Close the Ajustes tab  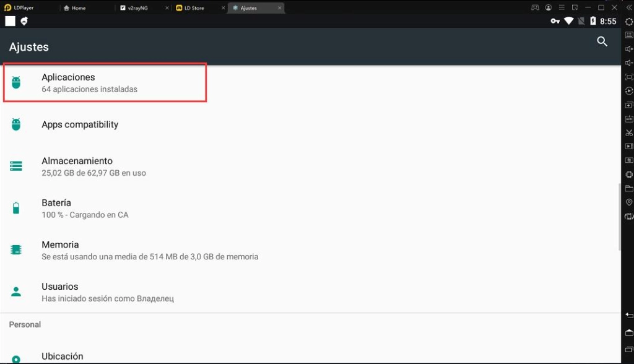coord(279,7)
